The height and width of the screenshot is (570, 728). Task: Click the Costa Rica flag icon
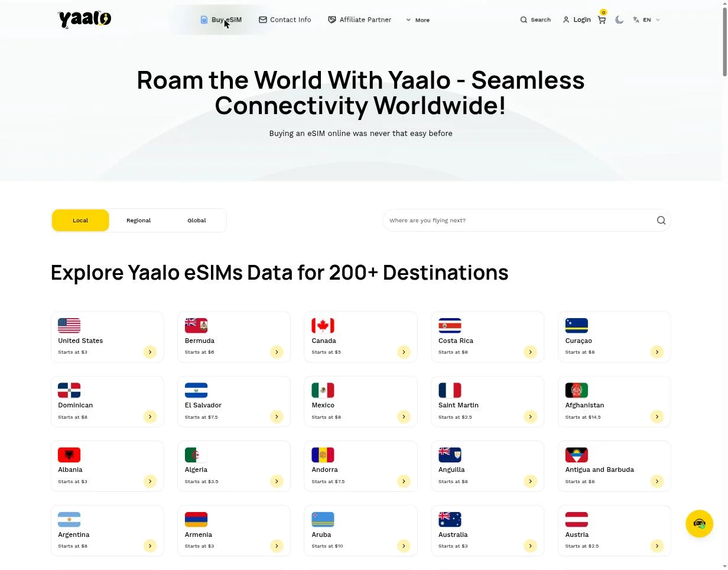coord(450,325)
